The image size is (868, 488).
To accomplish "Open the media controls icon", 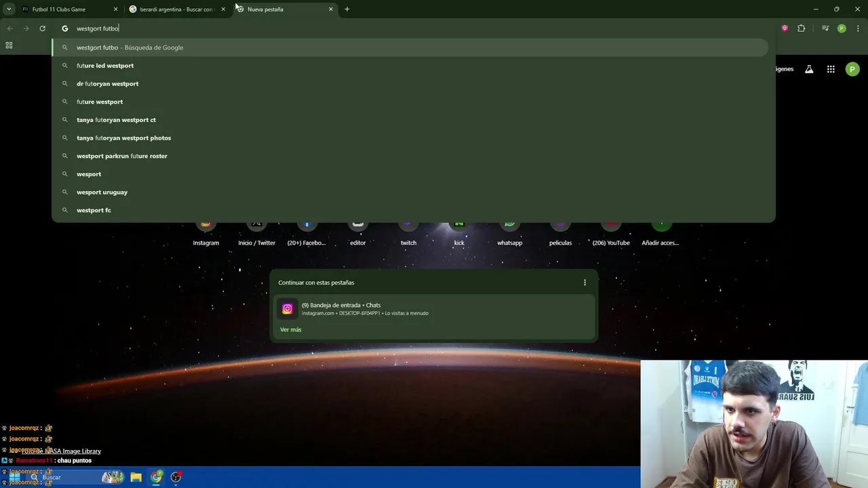I will pyautogui.click(x=825, y=28).
